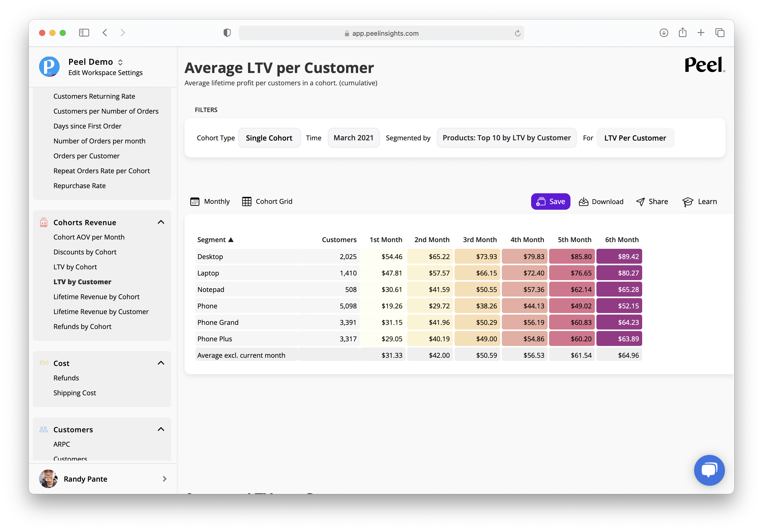Open the LTV Per Customer selector
This screenshot has width=763, height=532.
635,138
